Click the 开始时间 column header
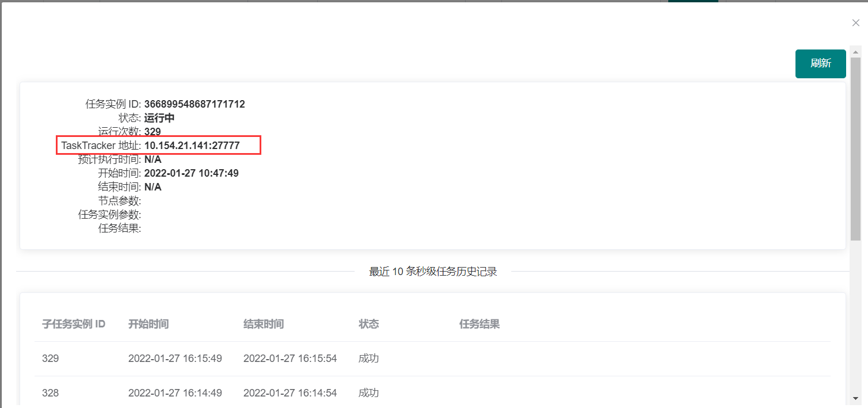 [149, 324]
